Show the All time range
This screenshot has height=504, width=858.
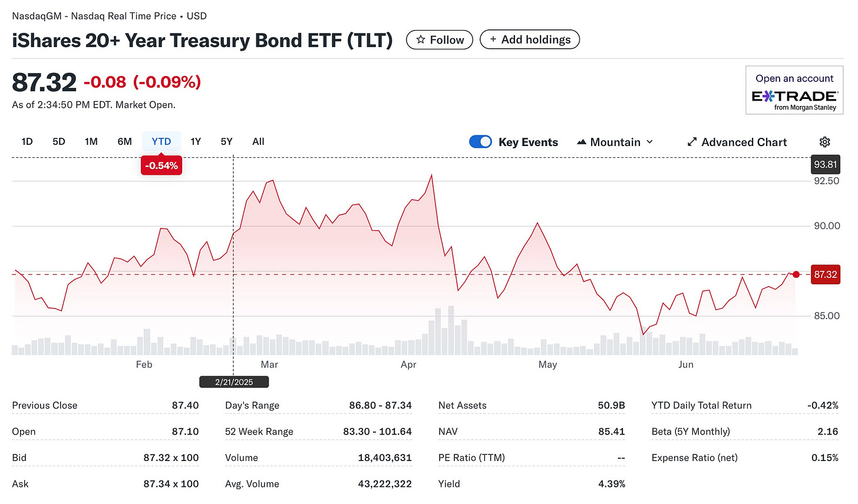coord(258,141)
